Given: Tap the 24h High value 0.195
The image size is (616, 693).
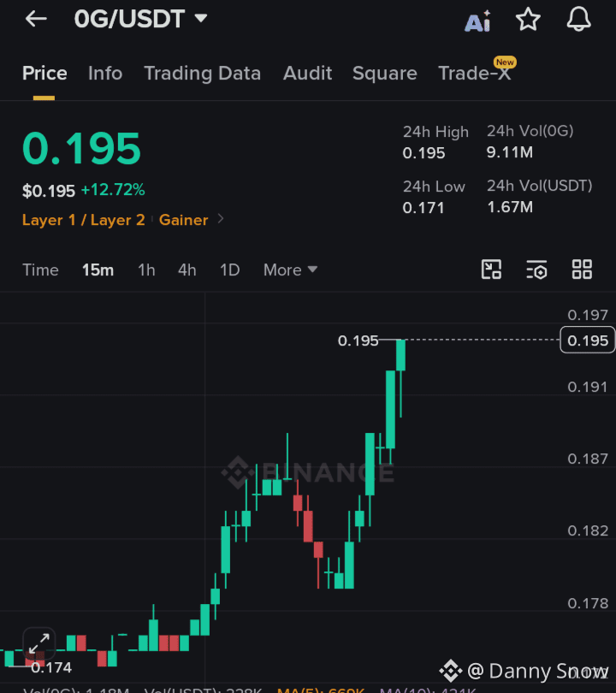Looking at the screenshot, I should tap(423, 153).
